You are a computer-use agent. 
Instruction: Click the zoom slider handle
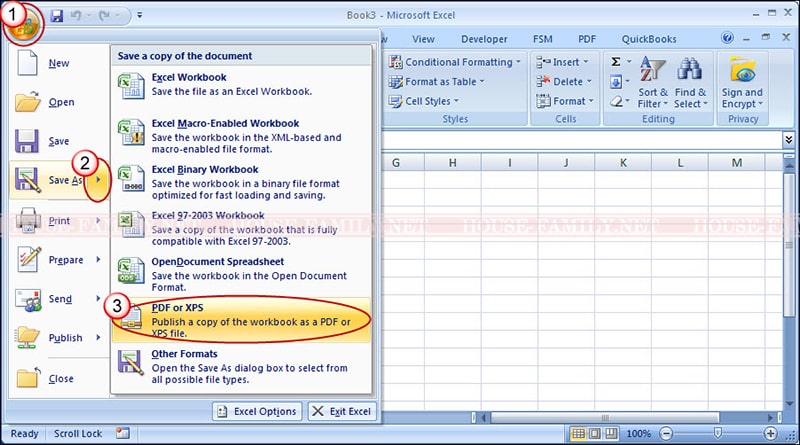pyautogui.click(x=718, y=433)
